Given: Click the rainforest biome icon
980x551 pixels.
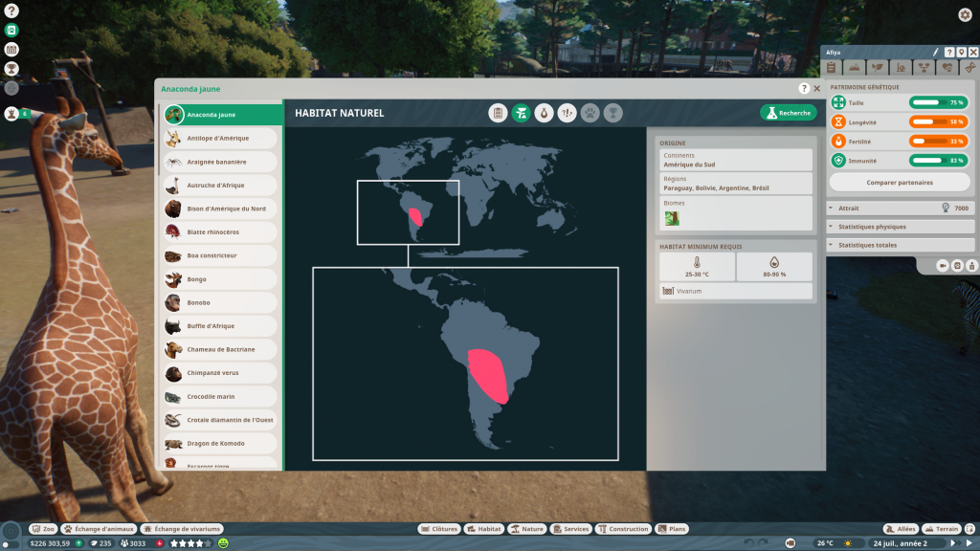Looking at the screenshot, I should click(x=672, y=218).
